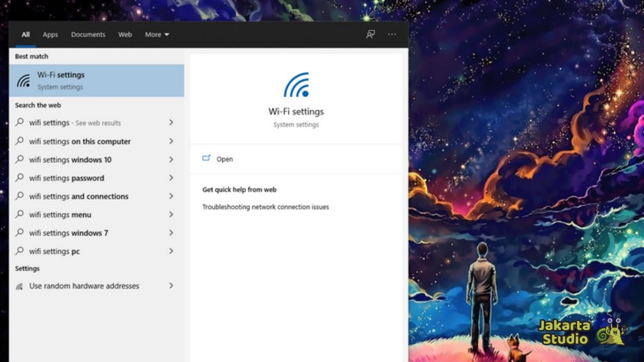This screenshot has width=644, height=362.
Task: Click the large Wi-Fi icon in preview pane
Action: (x=296, y=85)
